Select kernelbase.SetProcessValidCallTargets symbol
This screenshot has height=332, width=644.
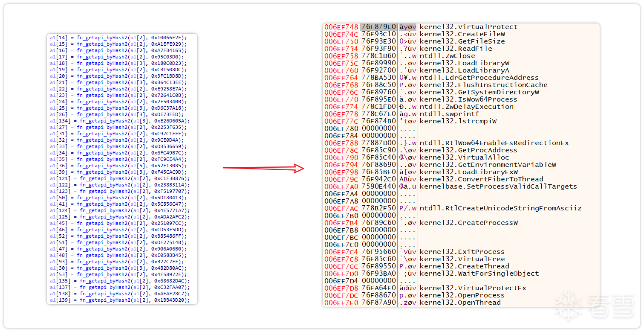coord(498,186)
